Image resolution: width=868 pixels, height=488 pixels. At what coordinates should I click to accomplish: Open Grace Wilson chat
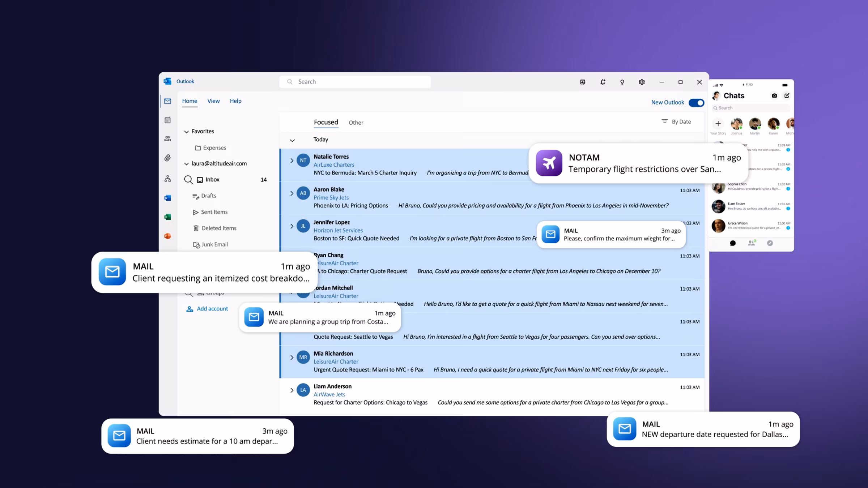pos(750,226)
